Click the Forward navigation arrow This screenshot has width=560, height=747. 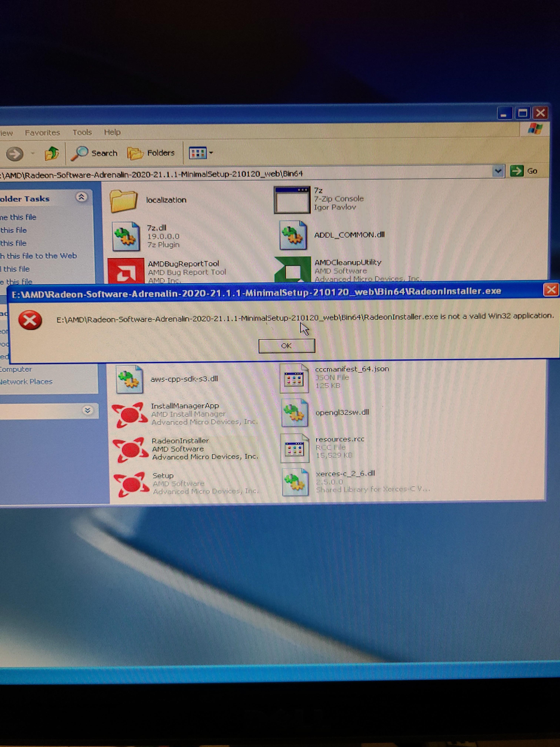[x=15, y=154]
